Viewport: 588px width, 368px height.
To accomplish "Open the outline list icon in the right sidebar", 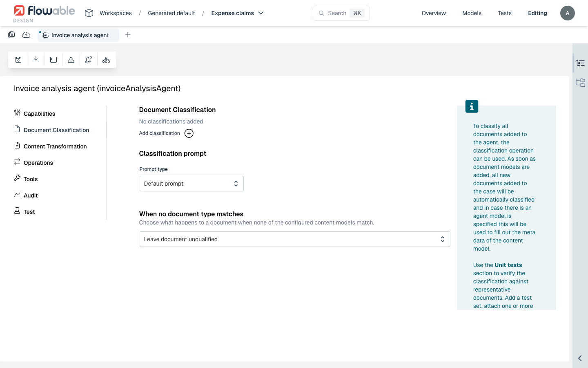I will click(580, 63).
